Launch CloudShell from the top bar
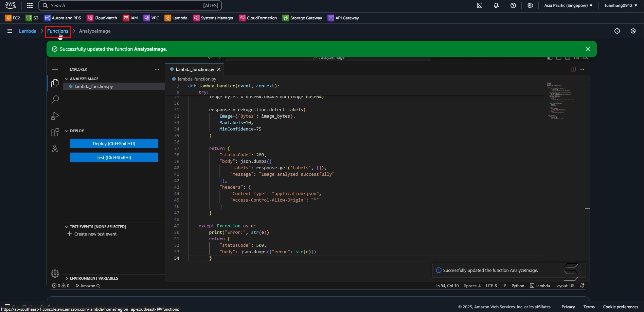This screenshot has height=312, width=644. [x=480, y=5]
